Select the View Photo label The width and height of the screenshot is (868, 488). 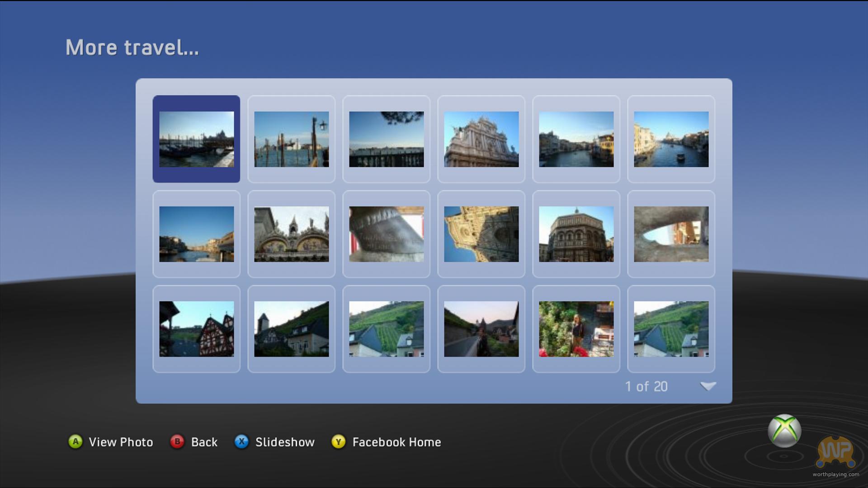point(121,442)
